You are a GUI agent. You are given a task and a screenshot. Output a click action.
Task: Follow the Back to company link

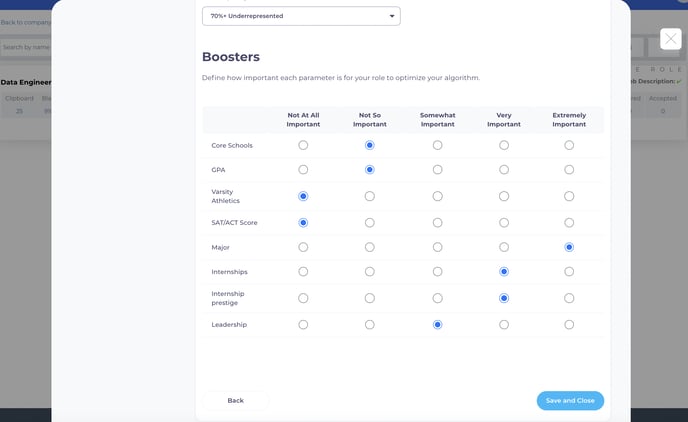[x=26, y=22]
